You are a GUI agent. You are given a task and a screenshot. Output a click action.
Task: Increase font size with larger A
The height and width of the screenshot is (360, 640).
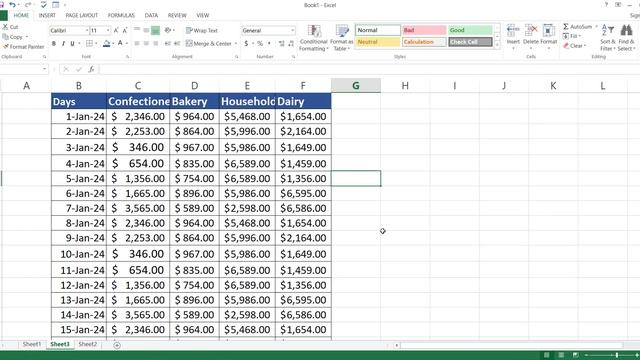coord(116,31)
